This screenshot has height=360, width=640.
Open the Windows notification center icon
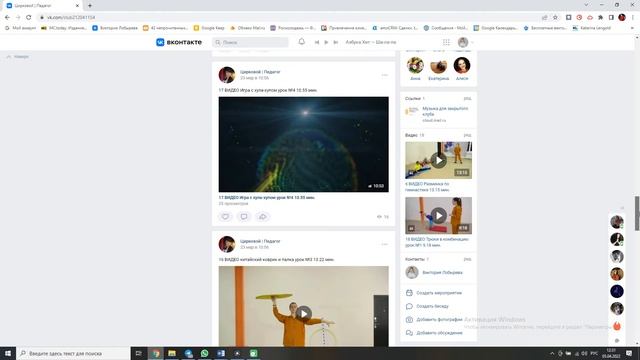click(629, 353)
